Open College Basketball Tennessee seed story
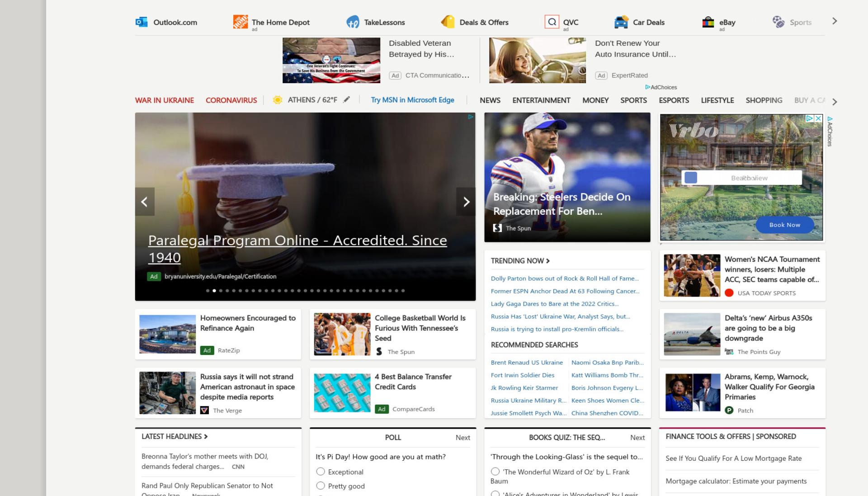The width and height of the screenshot is (868, 496). point(420,328)
